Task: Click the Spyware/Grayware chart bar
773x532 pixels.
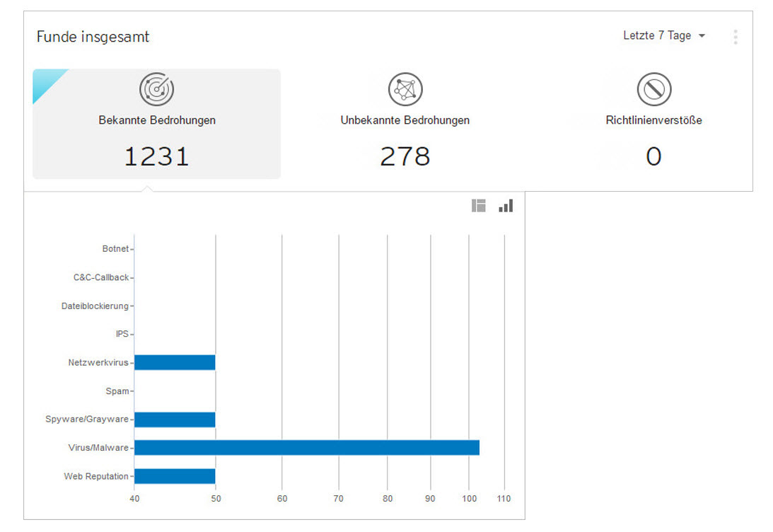Action: 175,420
